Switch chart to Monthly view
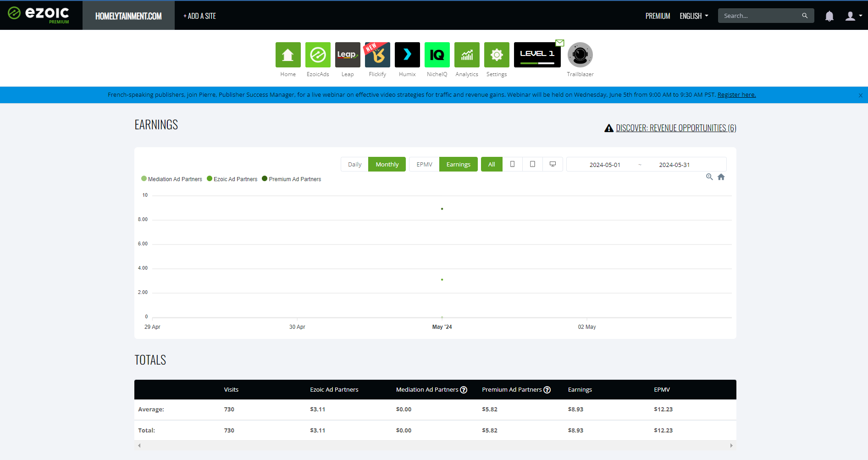This screenshot has height=460, width=868. coord(387,164)
